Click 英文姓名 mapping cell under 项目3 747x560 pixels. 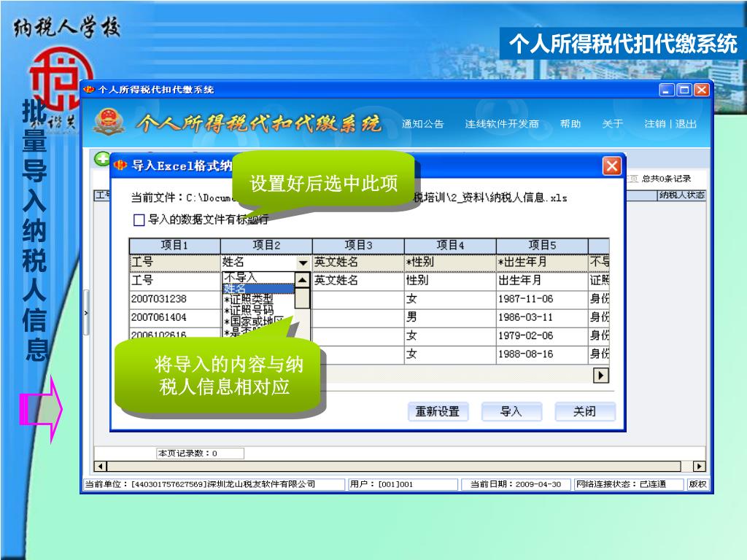click(358, 262)
